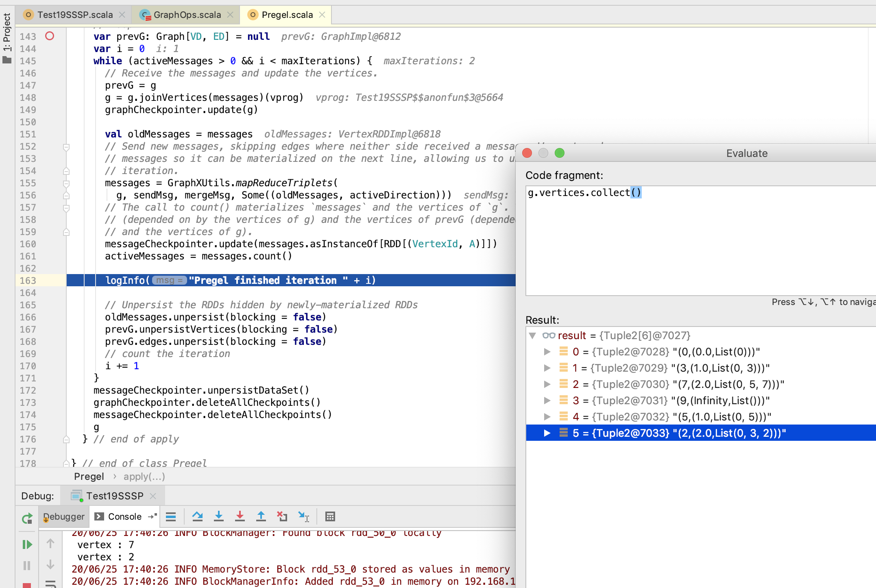Viewport: 876px width, 588px height.
Task: Collapse the result node in Evaluate
Action: [532, 335]
